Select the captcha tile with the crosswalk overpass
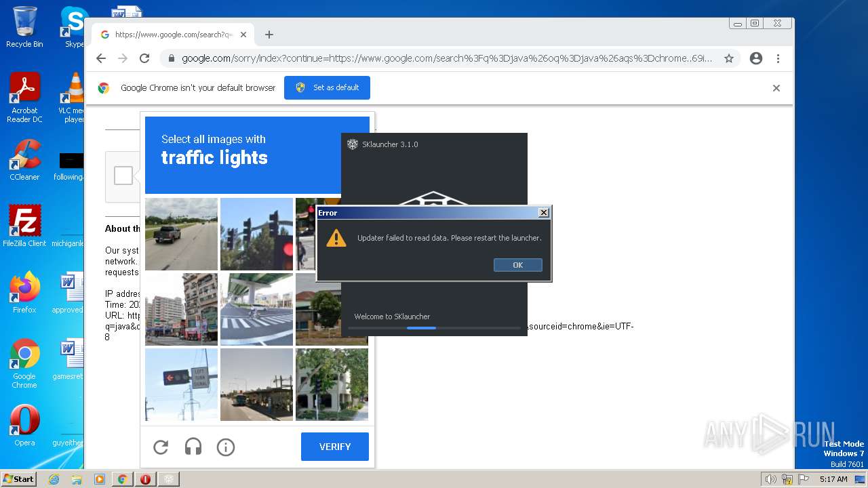The image size is (868, 488). pos(256,309)
